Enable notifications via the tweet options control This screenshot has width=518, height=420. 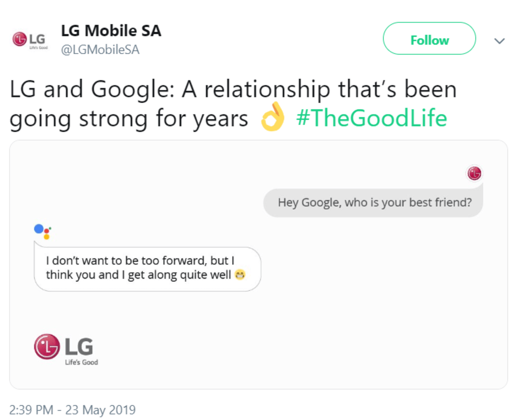[x=500, y=40]
